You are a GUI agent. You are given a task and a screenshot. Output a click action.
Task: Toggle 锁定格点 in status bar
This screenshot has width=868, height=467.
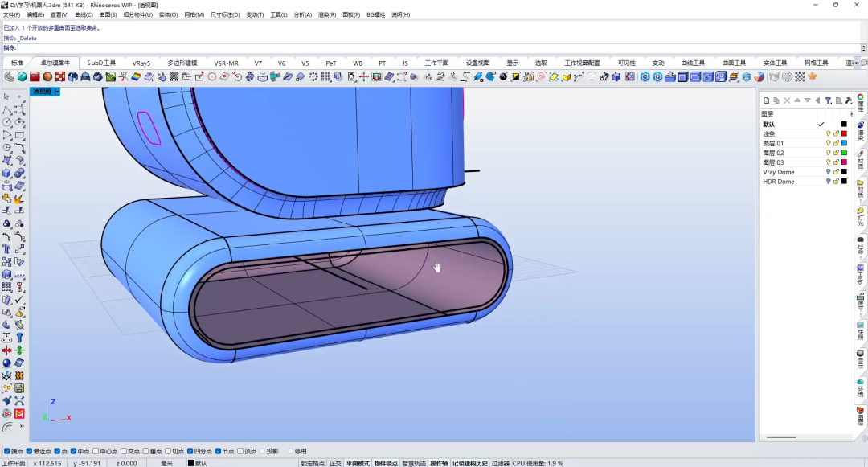tap(313, 463)
